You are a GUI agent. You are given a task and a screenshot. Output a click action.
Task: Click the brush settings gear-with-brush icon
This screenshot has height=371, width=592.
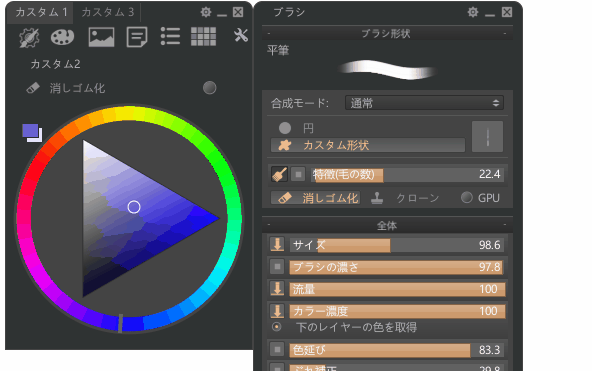coord(29,37)
